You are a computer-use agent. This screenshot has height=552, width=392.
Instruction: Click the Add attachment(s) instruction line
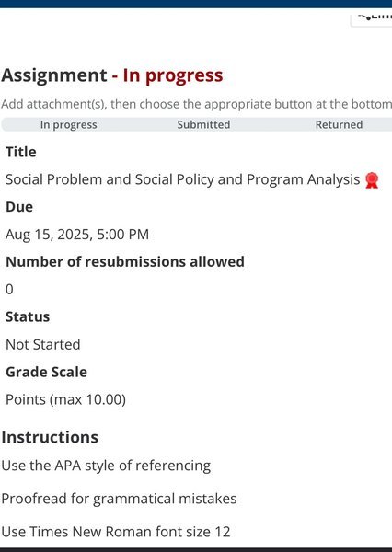pos(196,104)
